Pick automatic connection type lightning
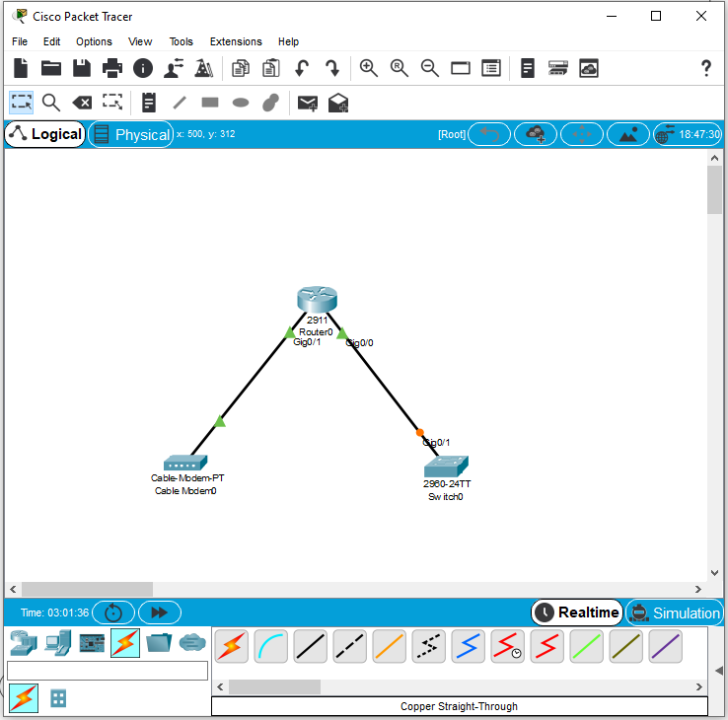 [x=232, y=646]
